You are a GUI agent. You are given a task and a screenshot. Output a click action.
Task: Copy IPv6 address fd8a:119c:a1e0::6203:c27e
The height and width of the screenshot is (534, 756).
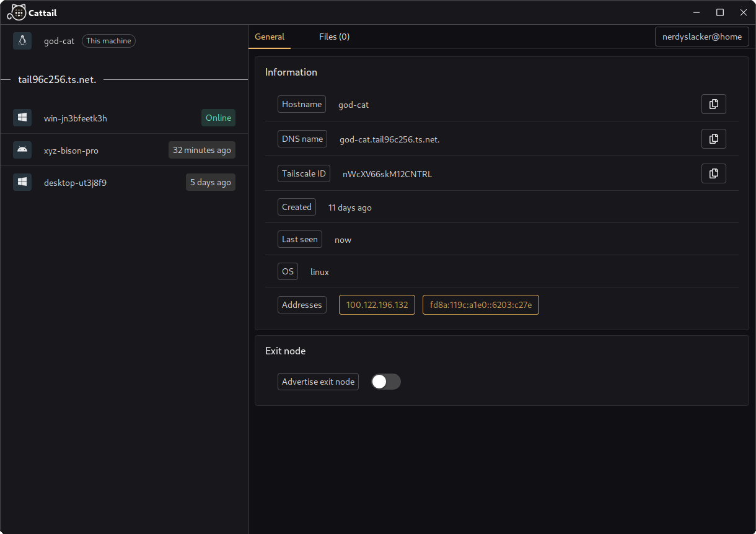click(x=481, y=305)
